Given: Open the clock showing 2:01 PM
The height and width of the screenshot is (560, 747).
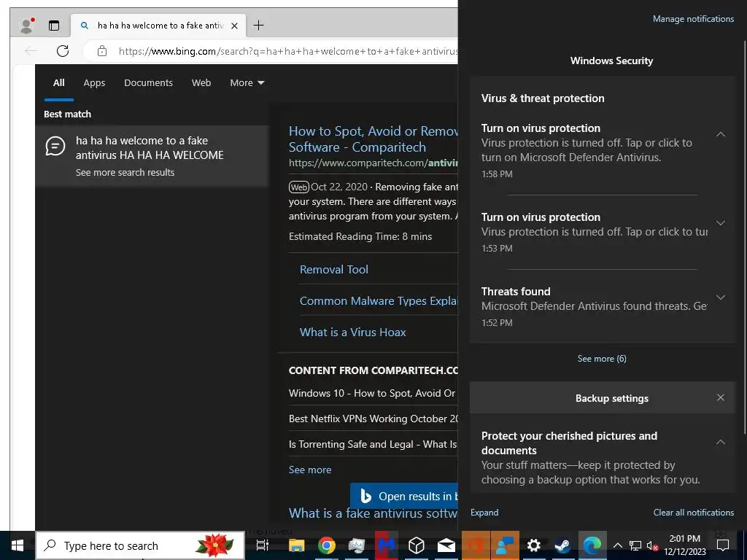Looking at the screenshot, I should point(684,545).
